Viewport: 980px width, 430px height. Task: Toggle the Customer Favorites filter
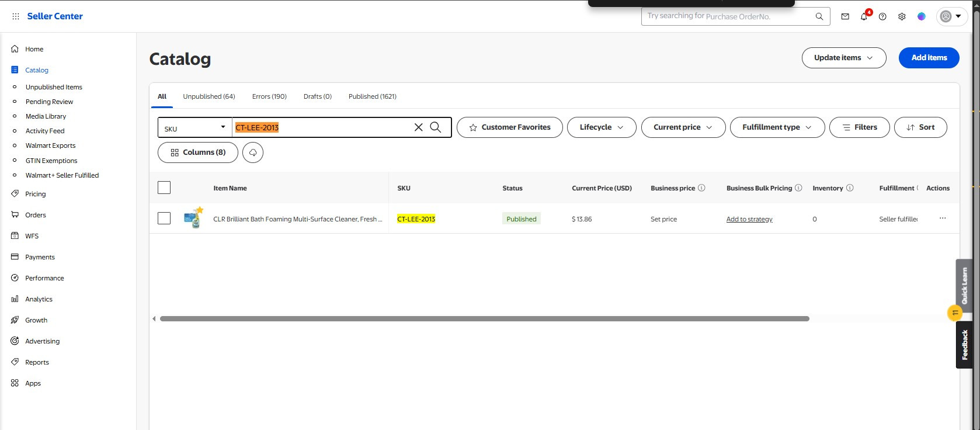(x=510, y=127)
